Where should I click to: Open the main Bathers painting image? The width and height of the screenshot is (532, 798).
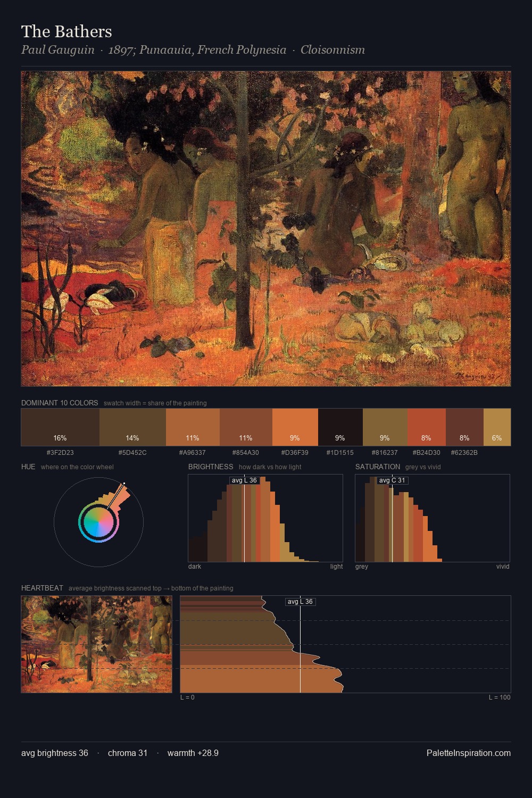click(266, 229)
